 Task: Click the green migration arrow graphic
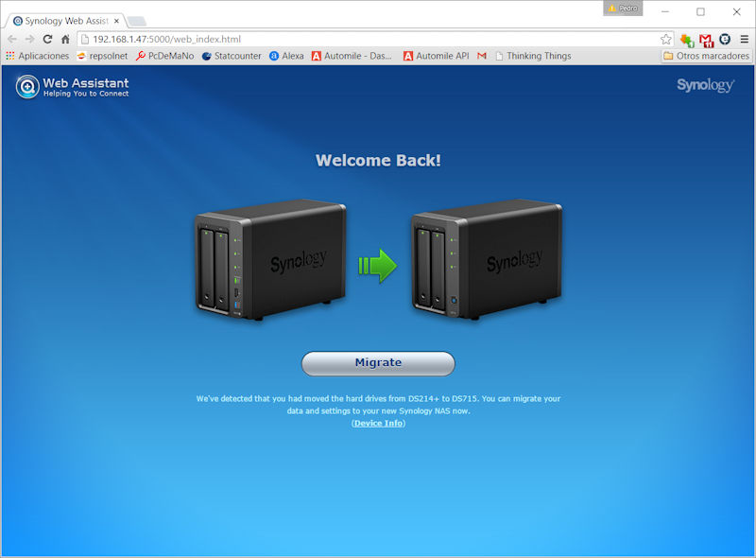point(378,266)
